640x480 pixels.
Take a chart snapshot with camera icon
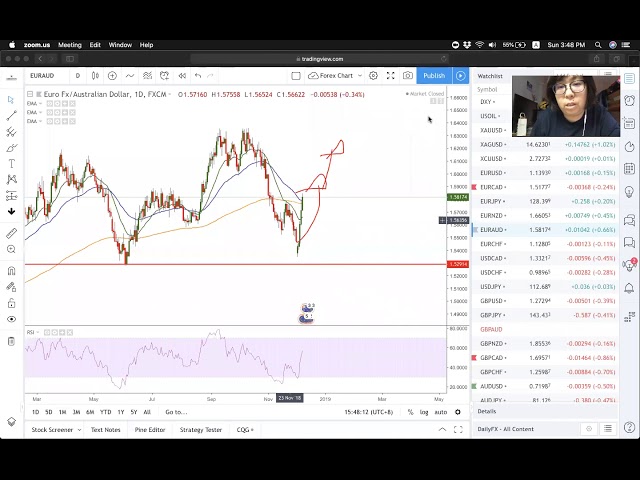click(x=407, y=76)
